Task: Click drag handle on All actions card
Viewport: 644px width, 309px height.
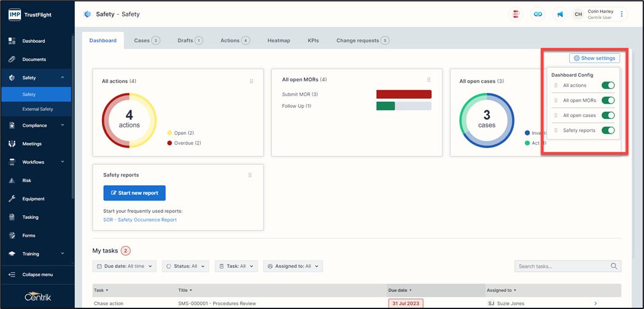Action: [x=251, y=81]
